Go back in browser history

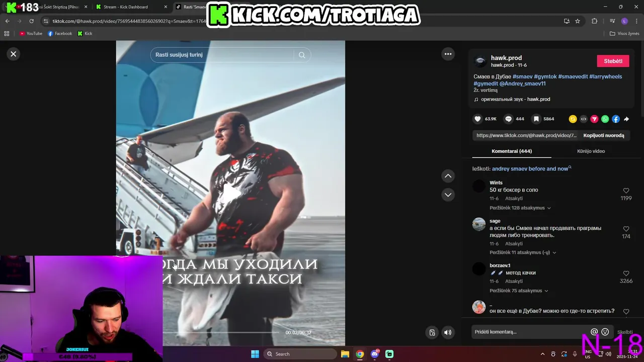[7, 21]
